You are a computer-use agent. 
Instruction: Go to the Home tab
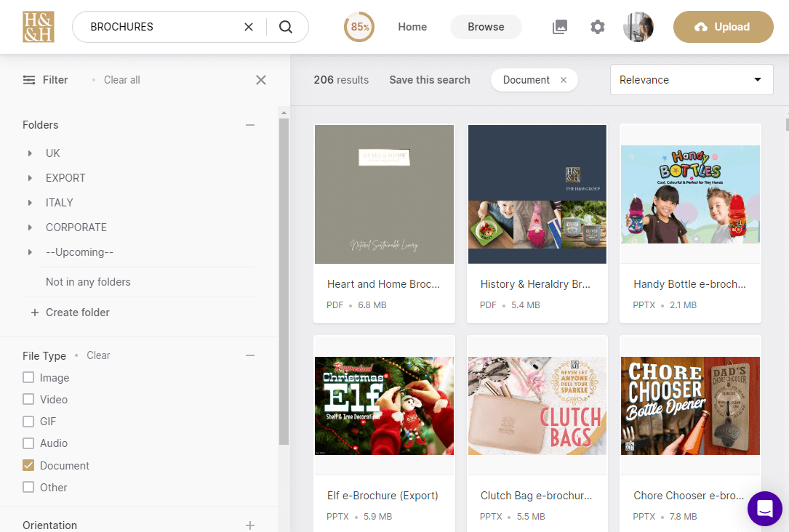click(412, 27)
